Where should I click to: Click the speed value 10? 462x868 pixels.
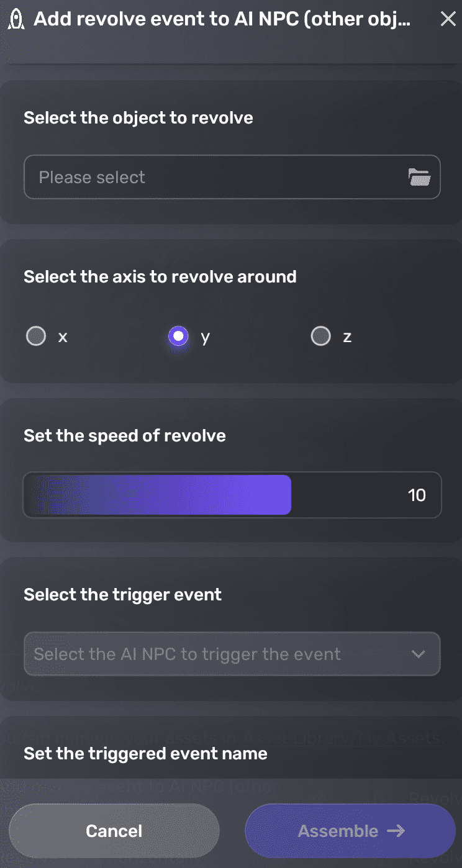click(417, 495)
